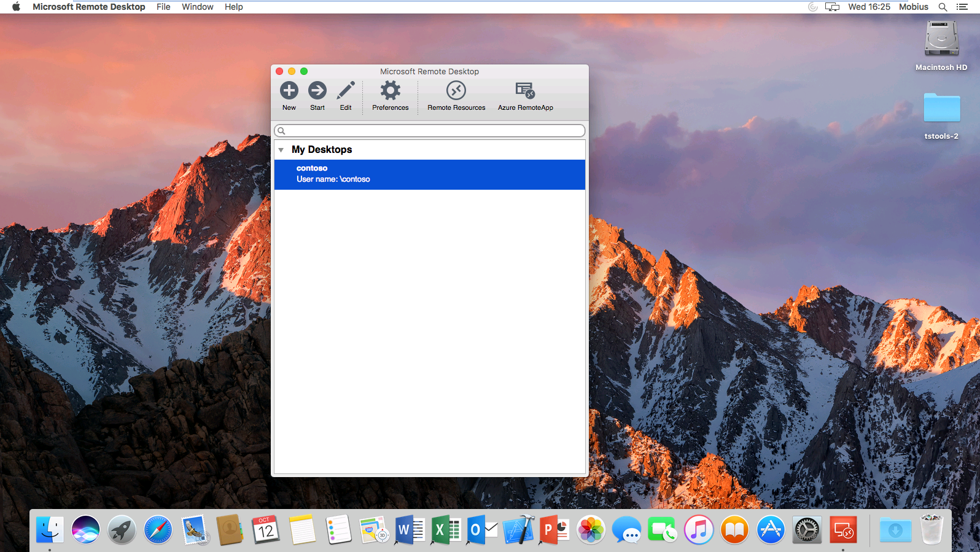Open iBooks from the Dock
This screenshot has width=980, height=552.
(x=734, y=529)
